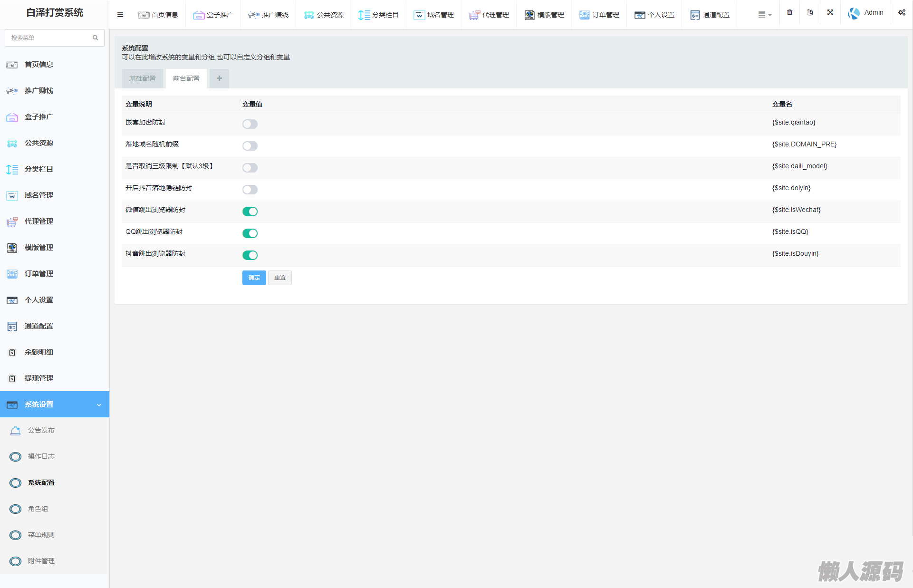This screenshot has height=588, width=913.
Task: Click the 重置 reset button
Action: coord(280,278)
